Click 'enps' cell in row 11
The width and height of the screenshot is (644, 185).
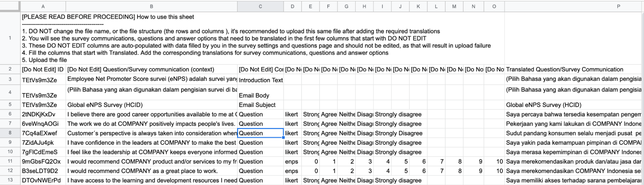tap(293, 161)
